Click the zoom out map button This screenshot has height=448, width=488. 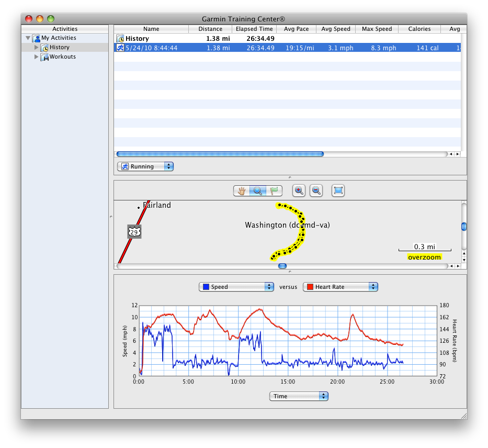click(x=316, y=191)
